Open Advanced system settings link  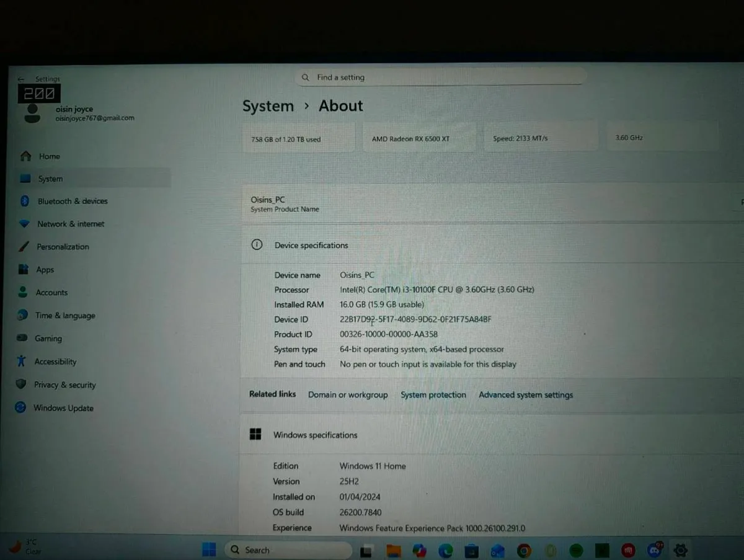[x=526, y=395]
